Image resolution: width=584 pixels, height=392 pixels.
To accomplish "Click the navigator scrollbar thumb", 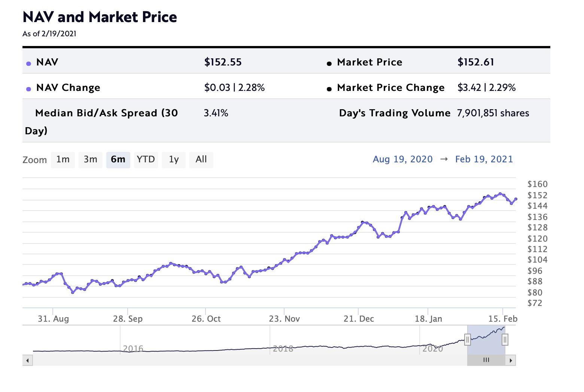I will [x=486, y=360].
